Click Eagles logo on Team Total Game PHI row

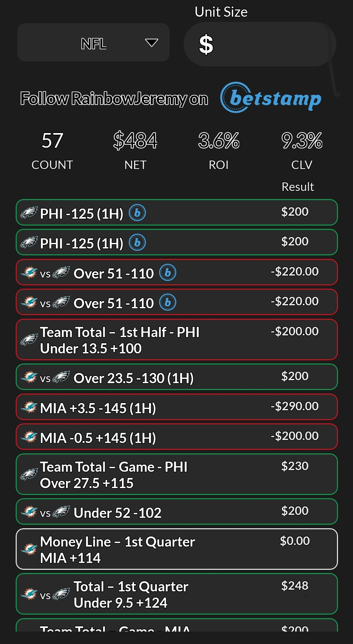[29, 474]
